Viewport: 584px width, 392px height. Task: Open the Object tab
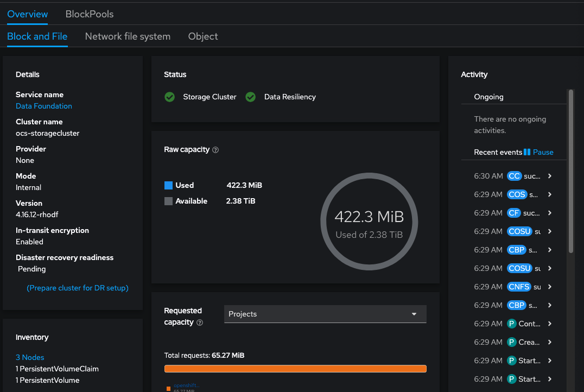tap(203, 36)
